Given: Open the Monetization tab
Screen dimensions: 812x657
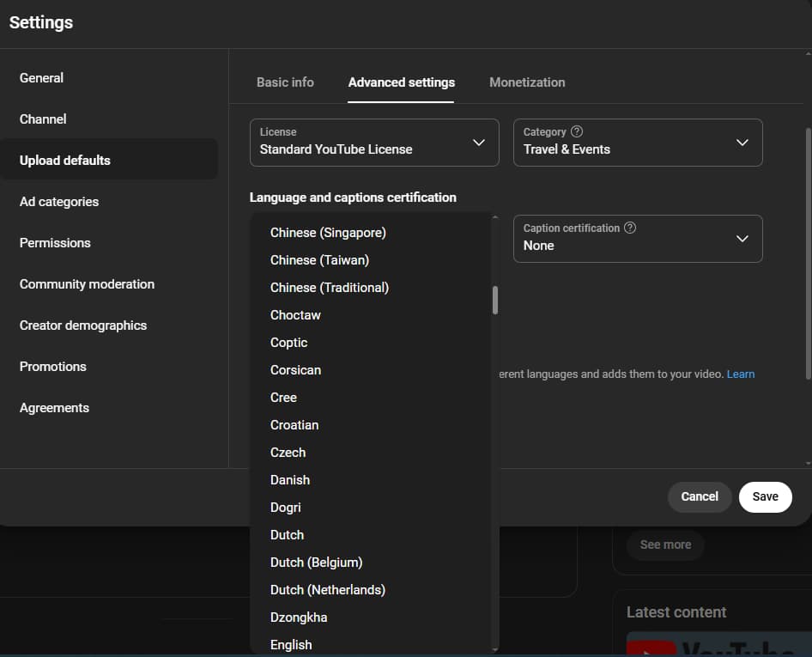Looking at the screenshot, I should [527, 82].
